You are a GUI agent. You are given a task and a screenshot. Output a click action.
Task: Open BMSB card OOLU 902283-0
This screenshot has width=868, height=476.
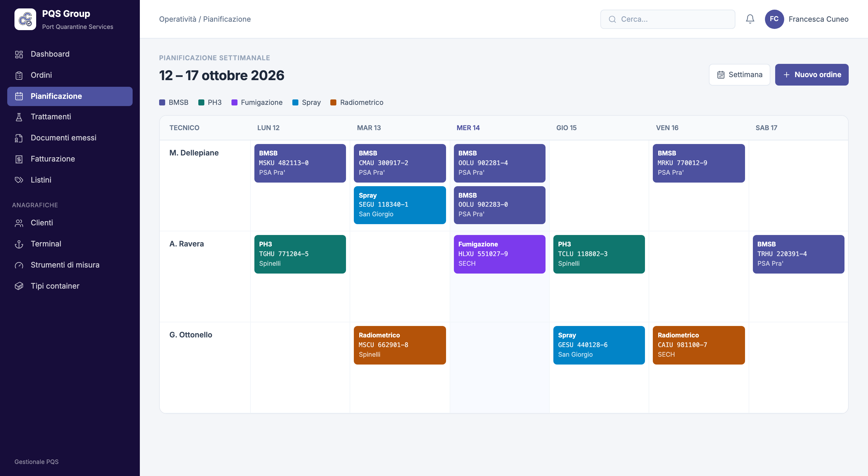point(499,205)
